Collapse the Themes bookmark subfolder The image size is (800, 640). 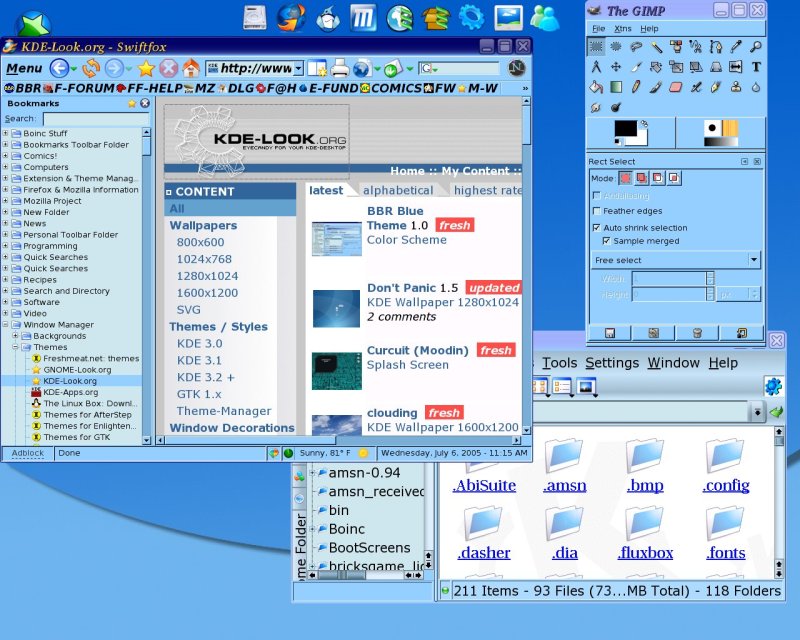15,347
